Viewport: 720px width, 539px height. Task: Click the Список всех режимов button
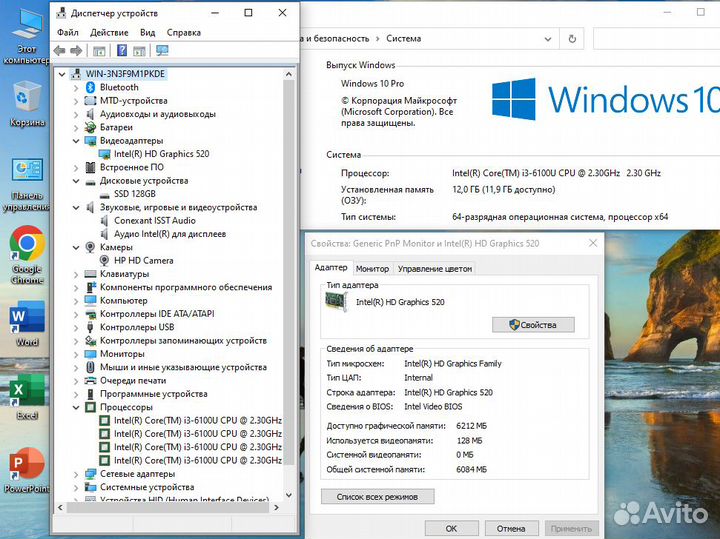377,497
